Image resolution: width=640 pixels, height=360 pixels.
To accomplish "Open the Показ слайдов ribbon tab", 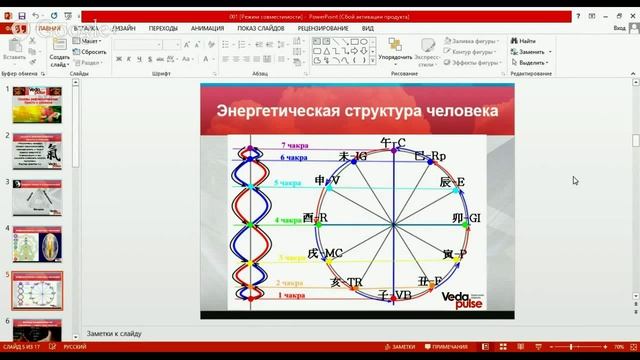I will pyautogui.click(x=261, y=28).
